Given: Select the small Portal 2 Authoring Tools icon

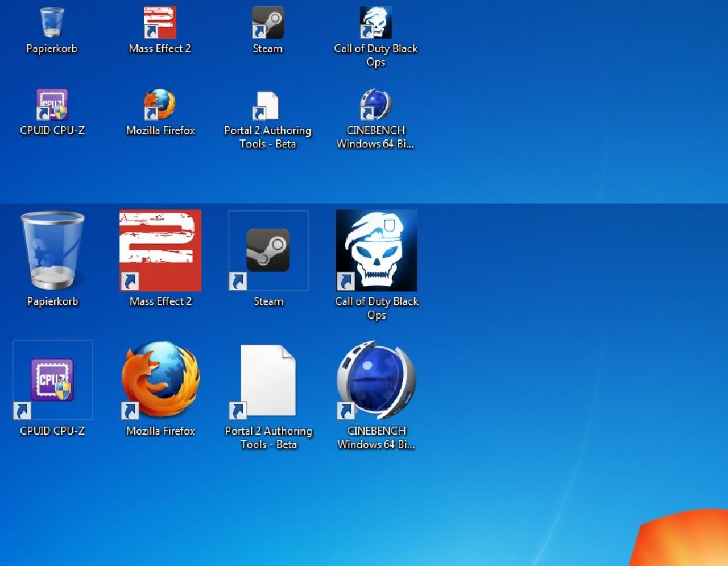Looking at the screenshot, I should pyautogui.click(x=266, y=106).
